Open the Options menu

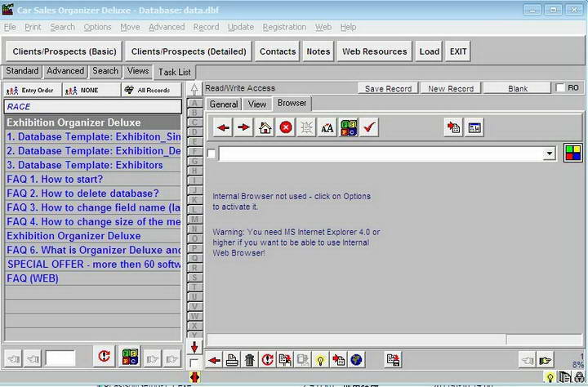point(97,27)
